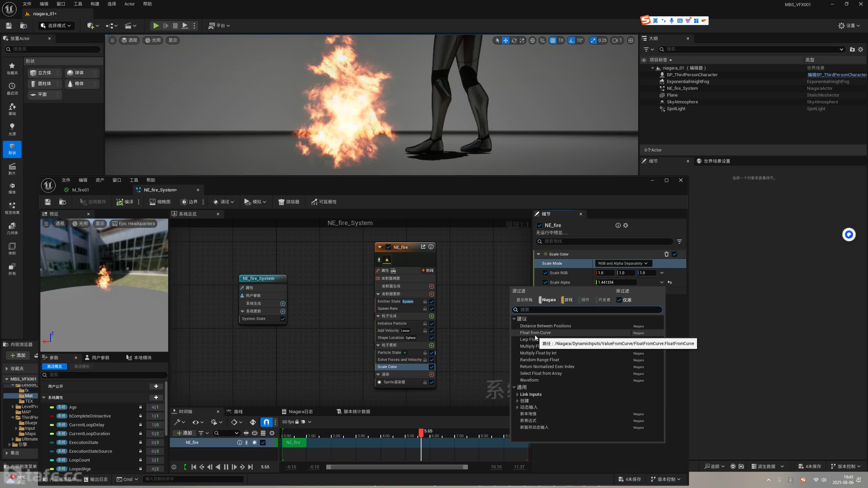Open the selection mode dropdown
868x488 pixels.
pyautogui.click(x=56, y=26)
